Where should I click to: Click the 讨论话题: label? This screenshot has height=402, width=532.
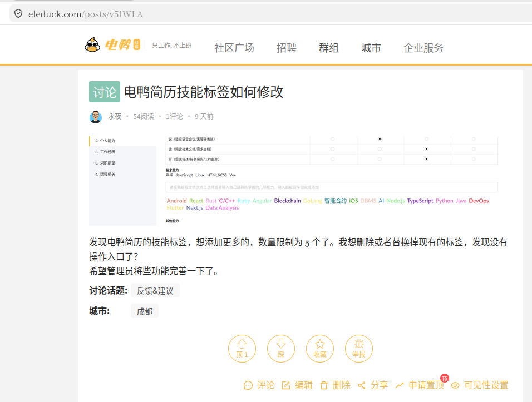pyautogui.click(x=108, y=290)
